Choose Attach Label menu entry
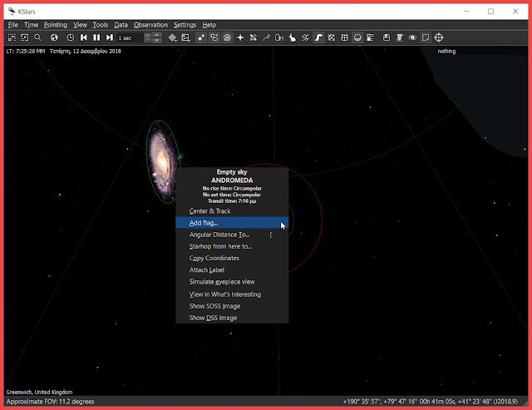The height and width of the screenshot is (410, 532). (x=232, y=270)
